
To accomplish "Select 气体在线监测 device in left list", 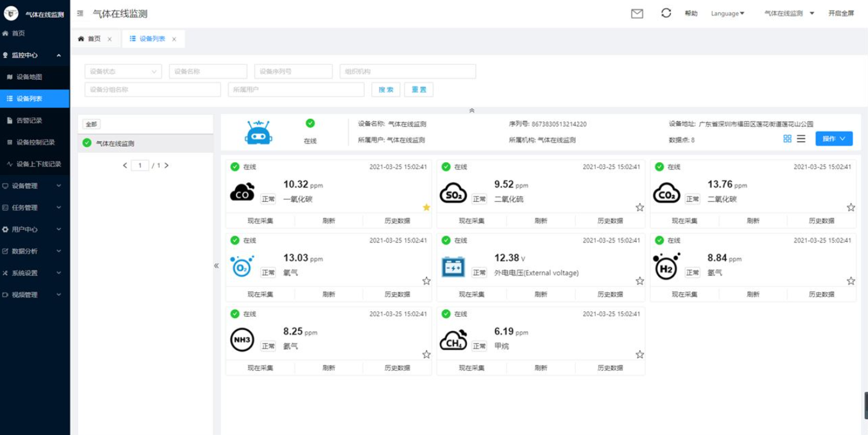I will tap(145, 144).
